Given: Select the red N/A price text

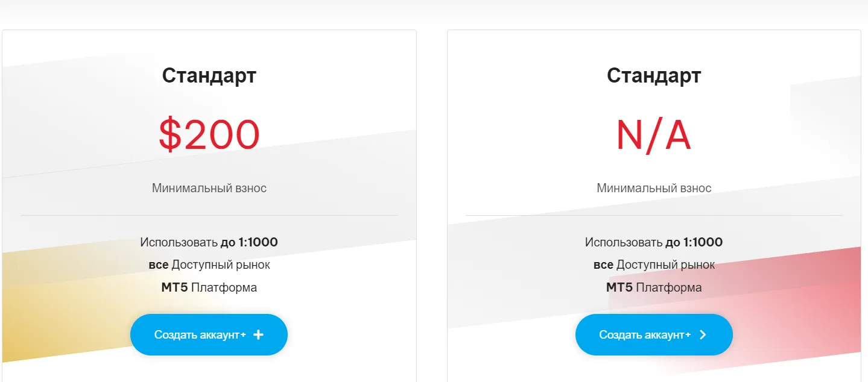Looking at the screenshot, I should pos(654,134).
